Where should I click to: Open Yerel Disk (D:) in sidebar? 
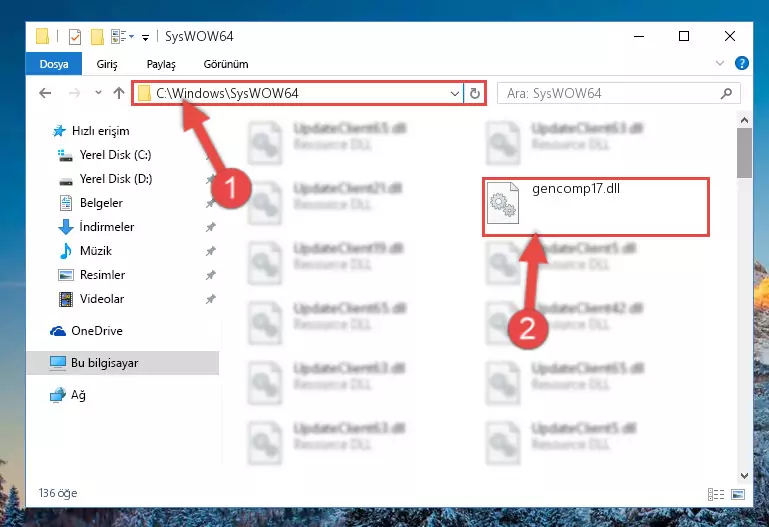tap(116, 179)
